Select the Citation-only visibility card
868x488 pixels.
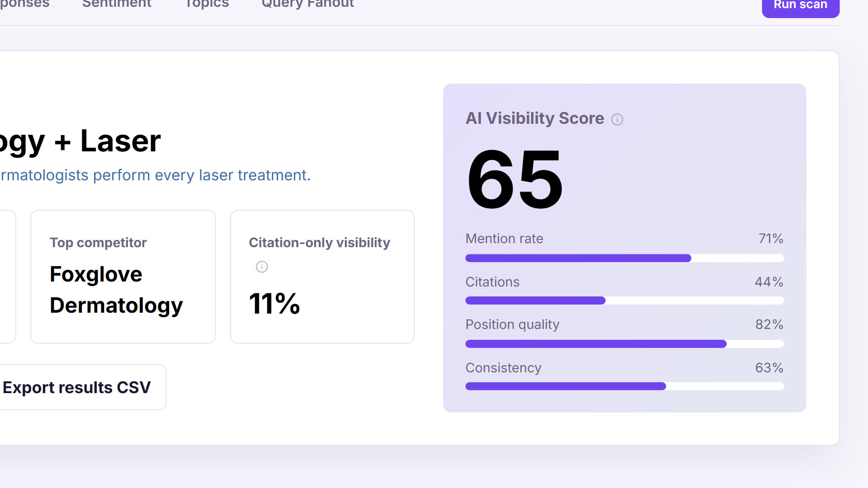point(322,277)
